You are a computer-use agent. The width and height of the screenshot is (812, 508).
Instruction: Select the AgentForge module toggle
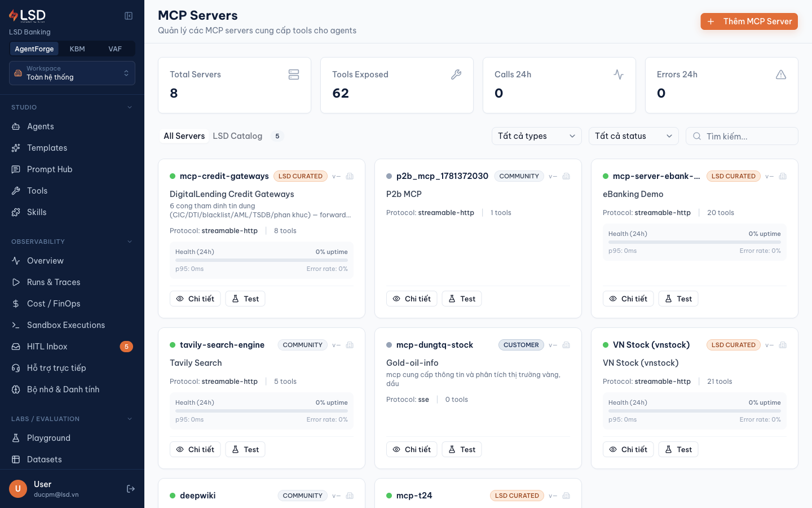34,49
